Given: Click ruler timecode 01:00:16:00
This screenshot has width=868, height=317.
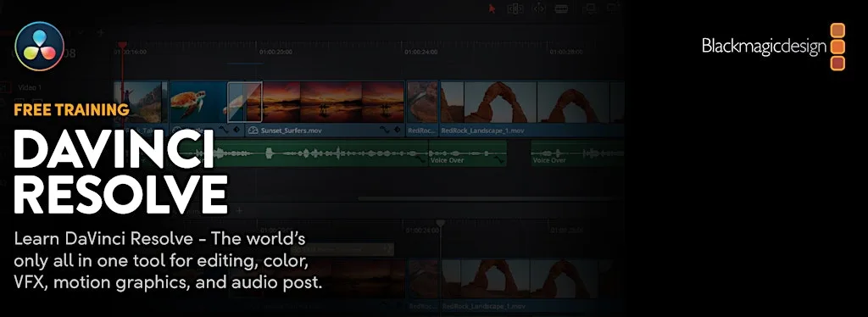Looking at the screenshot, I should pos(130,52).
